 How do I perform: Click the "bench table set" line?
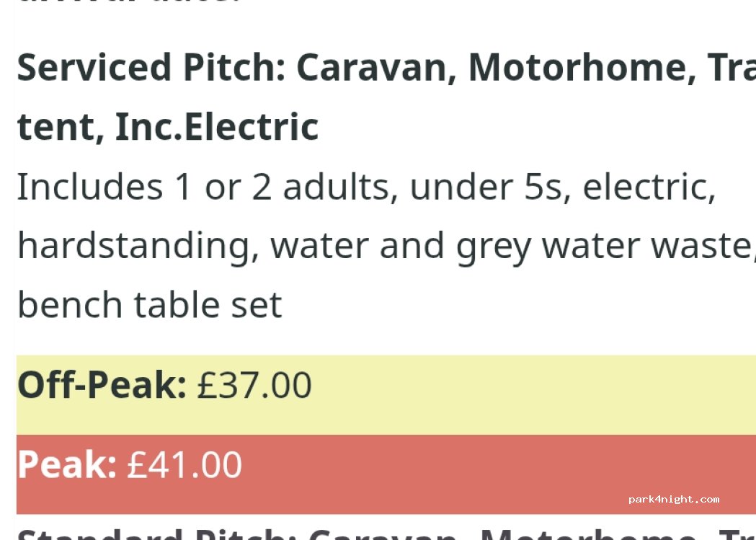149,304
